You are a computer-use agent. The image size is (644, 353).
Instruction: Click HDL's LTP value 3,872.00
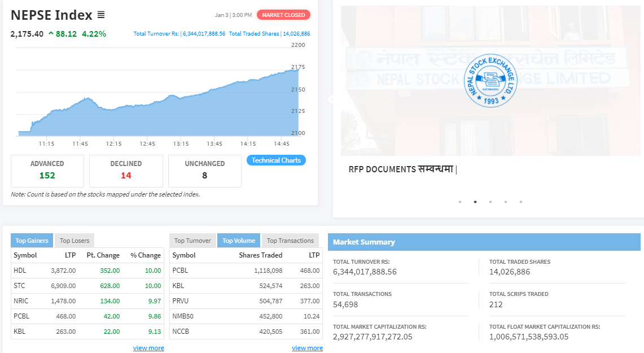click(x=63, y=271)
